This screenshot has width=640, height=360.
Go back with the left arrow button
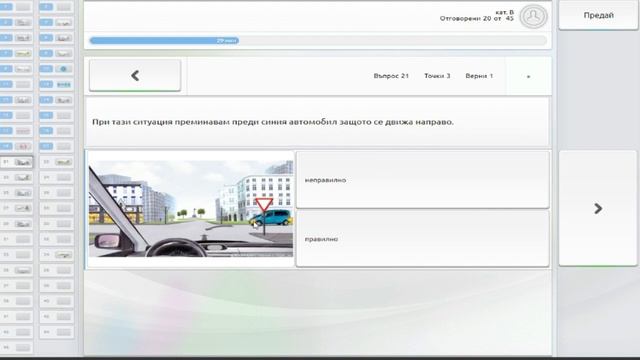tap(135, 76)
